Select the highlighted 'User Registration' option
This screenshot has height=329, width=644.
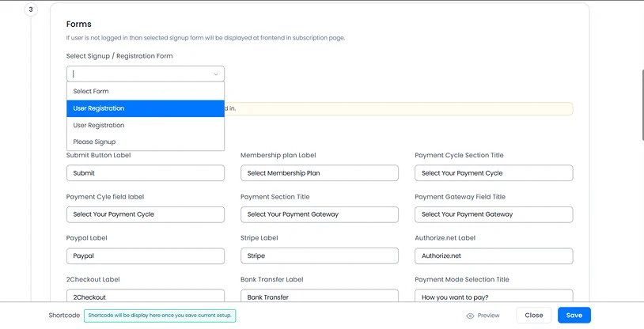pos(146,108)
